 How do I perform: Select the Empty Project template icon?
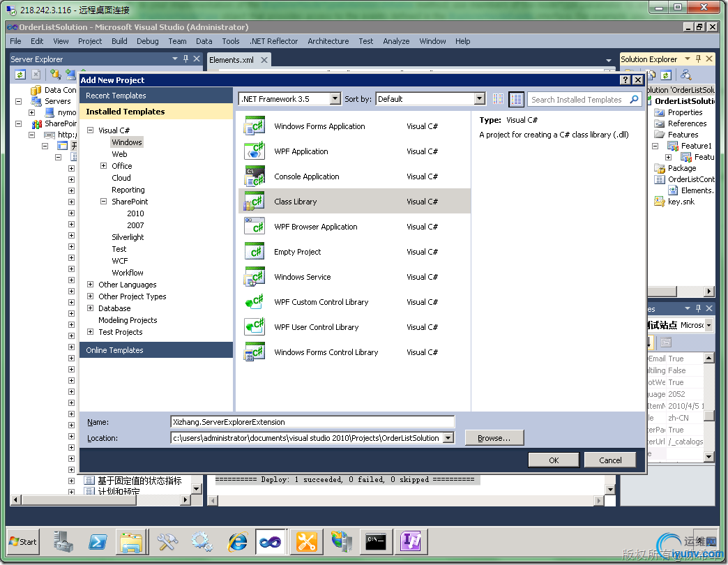(x=255, y=251)
